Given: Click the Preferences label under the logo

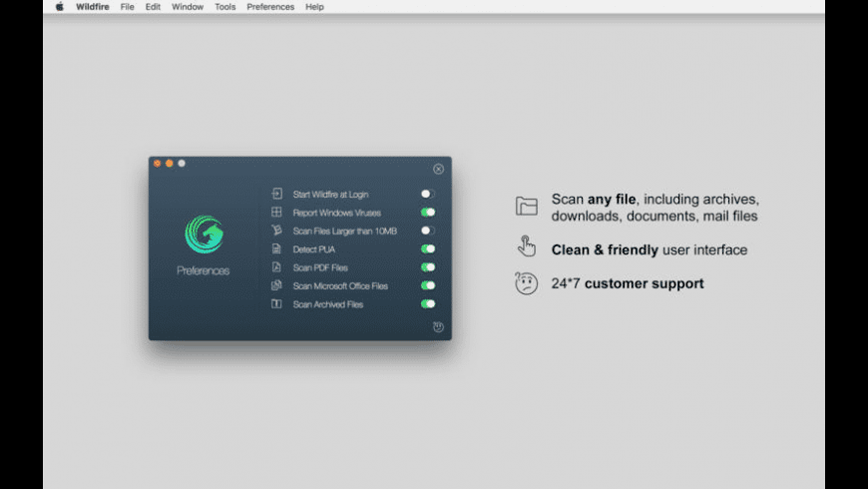Looking at the screenshot, I should tap(204, 270).
